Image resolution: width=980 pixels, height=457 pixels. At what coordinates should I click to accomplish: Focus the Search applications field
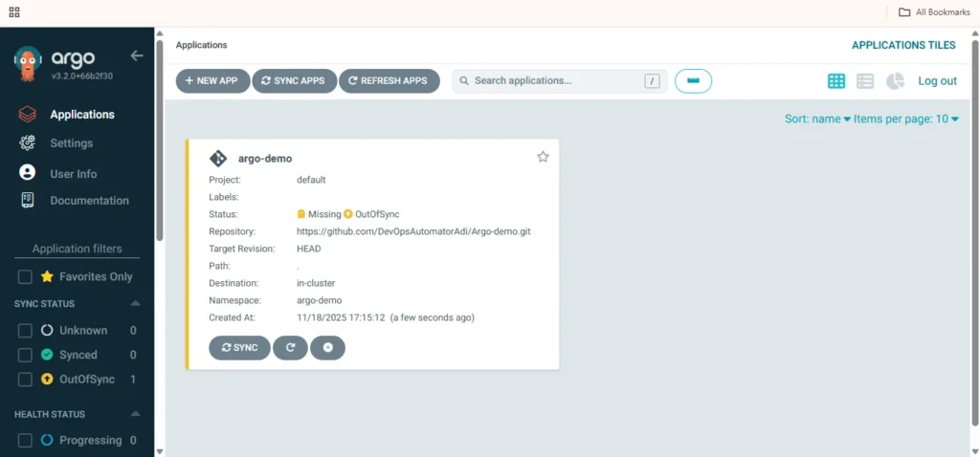pyautogui.click(x=555, y=81)
